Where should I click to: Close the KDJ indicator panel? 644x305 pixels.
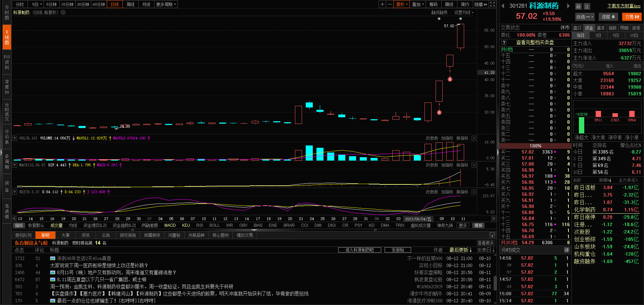click(474, 192)
